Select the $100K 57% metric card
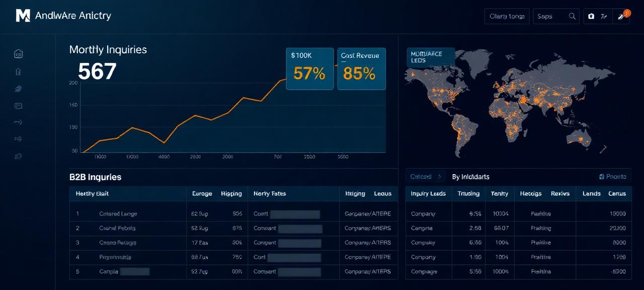644x290 pixels. [x=309, y=69]
